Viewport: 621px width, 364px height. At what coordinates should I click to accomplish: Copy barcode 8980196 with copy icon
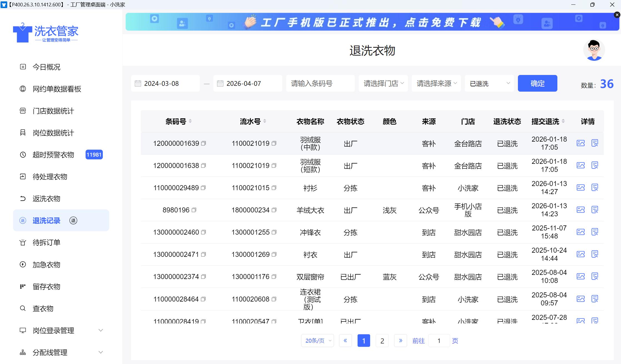click(x=194, y=210)
